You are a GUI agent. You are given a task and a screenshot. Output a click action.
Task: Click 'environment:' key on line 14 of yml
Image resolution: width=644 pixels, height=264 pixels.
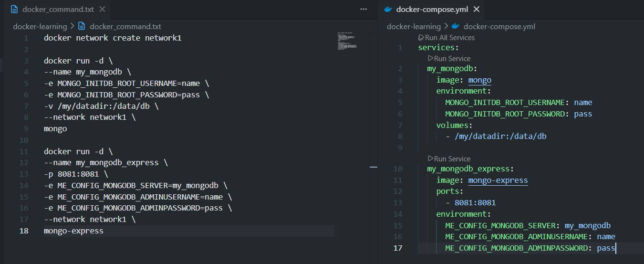click(x=464, y=214)
